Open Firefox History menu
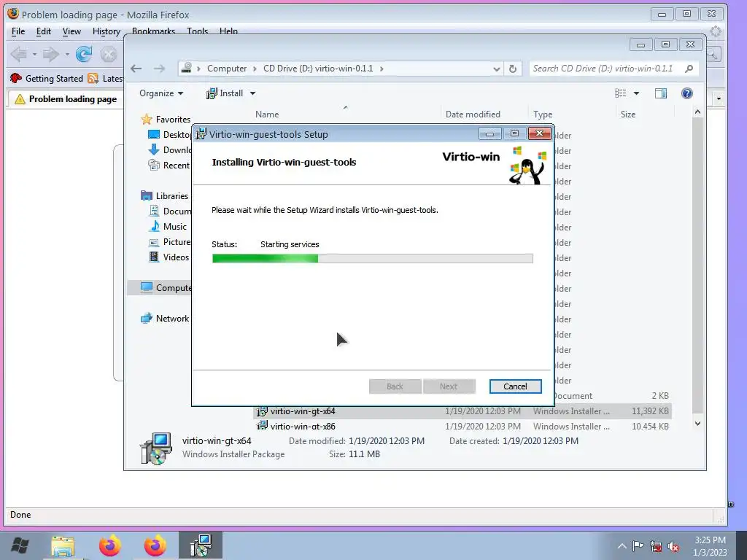The width and height of the screenshot is (747, 560). (x=107, y=31)
